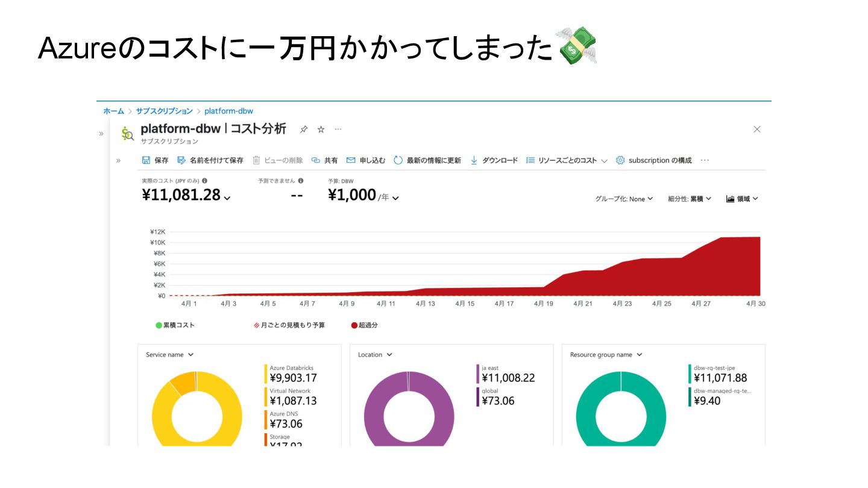The width and height of the screenshot is (868, 488).
Task: Open the 領域 chart type dropdown
Action: (742, 199)
